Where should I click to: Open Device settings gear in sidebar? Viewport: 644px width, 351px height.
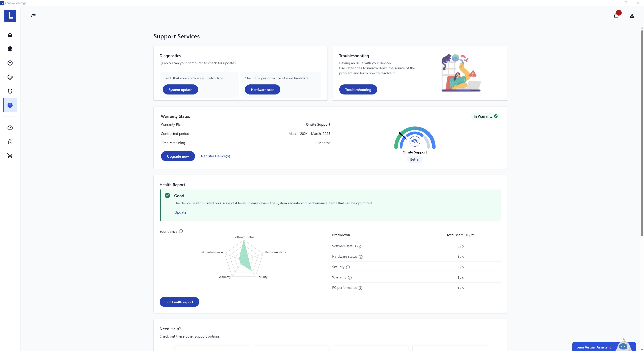(x=10, y=49)
